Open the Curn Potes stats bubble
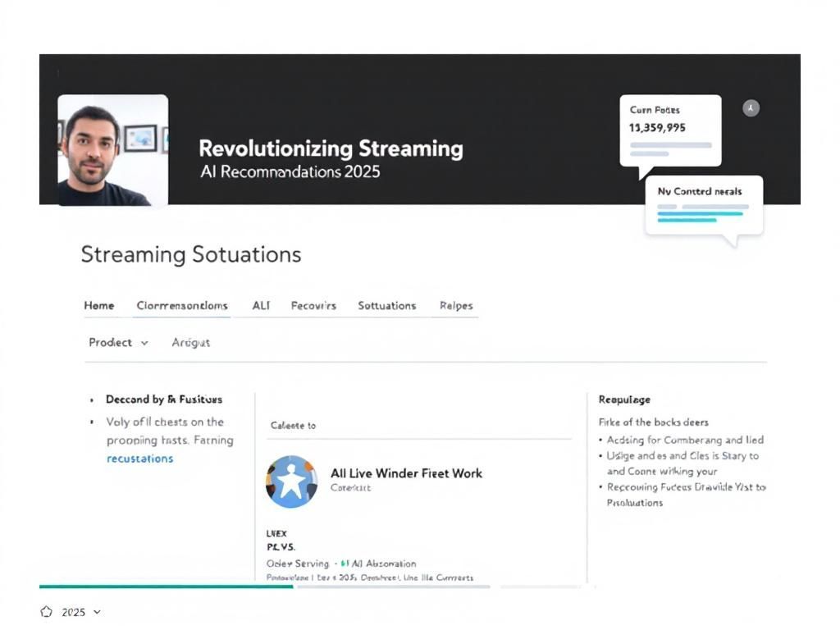Viewport: 840px width, 630px height. tap(669, 130)
